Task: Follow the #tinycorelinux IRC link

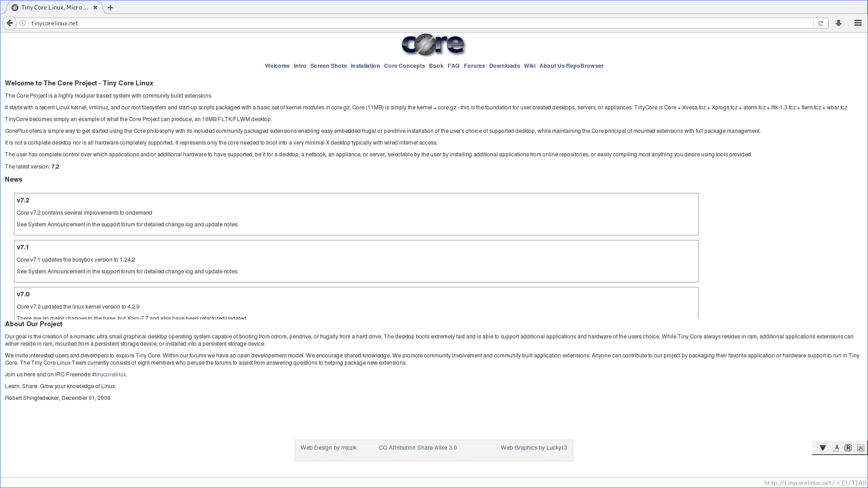Action: [x=109, y=375]
